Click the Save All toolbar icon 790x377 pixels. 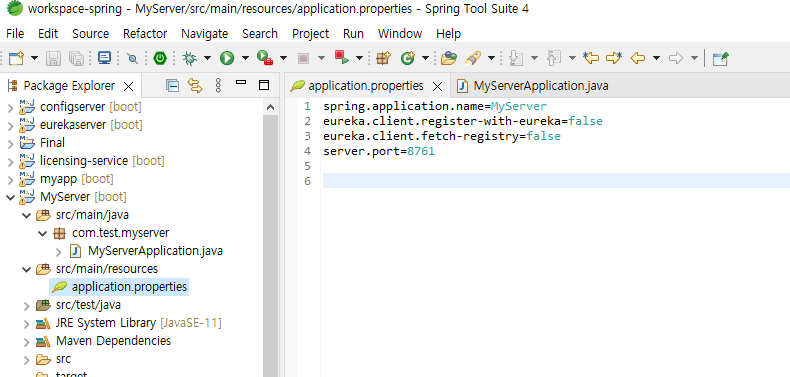pyautogui.click(x=77, y=58)
